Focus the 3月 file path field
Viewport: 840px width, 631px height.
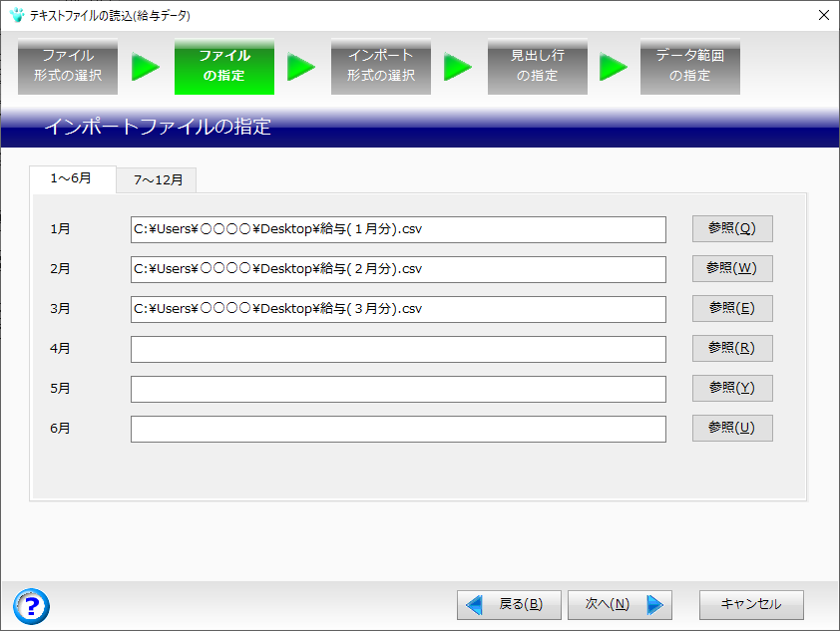397,309
